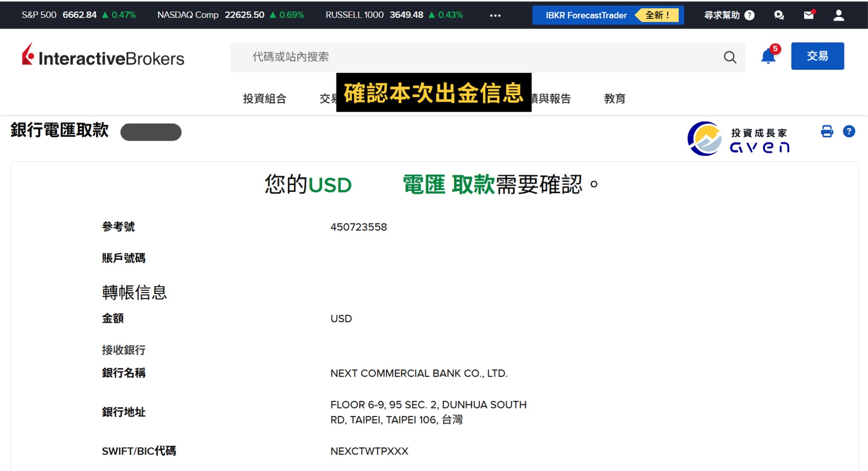Open the 尋求幫助 help menu

click(729, 15)
